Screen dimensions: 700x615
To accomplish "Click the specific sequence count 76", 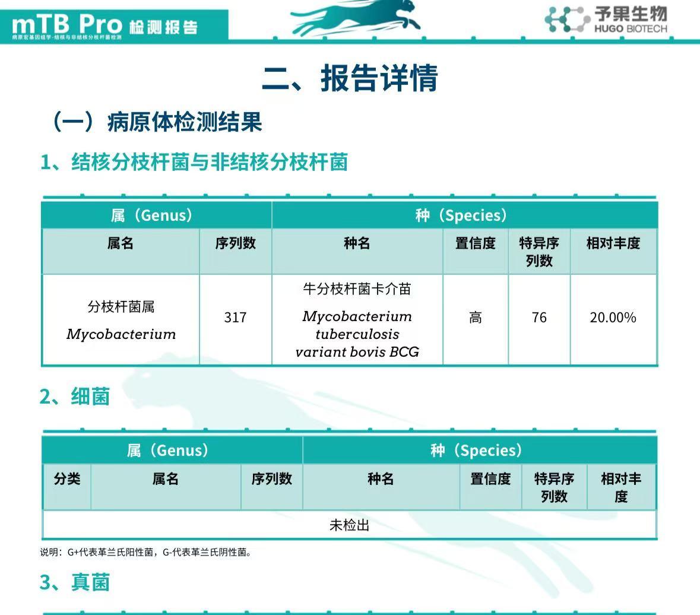I will point(539,318).
